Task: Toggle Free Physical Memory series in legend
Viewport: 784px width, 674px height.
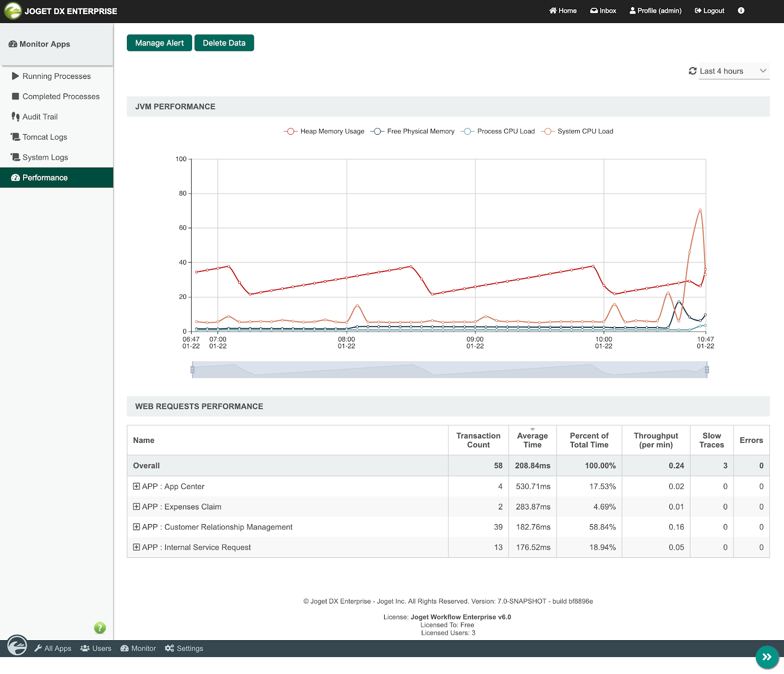Action: point(413,131)
